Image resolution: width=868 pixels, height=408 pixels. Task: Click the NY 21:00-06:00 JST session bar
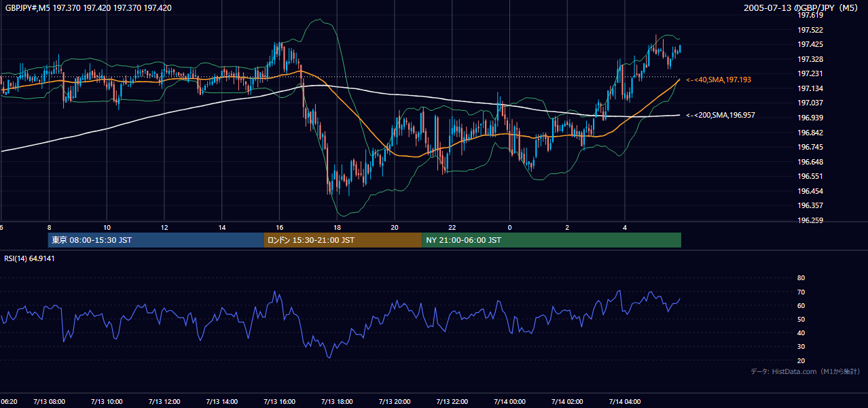click(551, 240)
